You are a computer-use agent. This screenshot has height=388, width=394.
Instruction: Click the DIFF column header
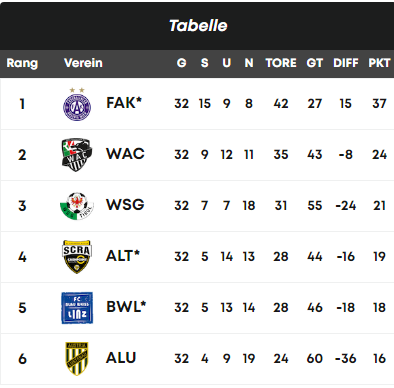tap(346, 63)
